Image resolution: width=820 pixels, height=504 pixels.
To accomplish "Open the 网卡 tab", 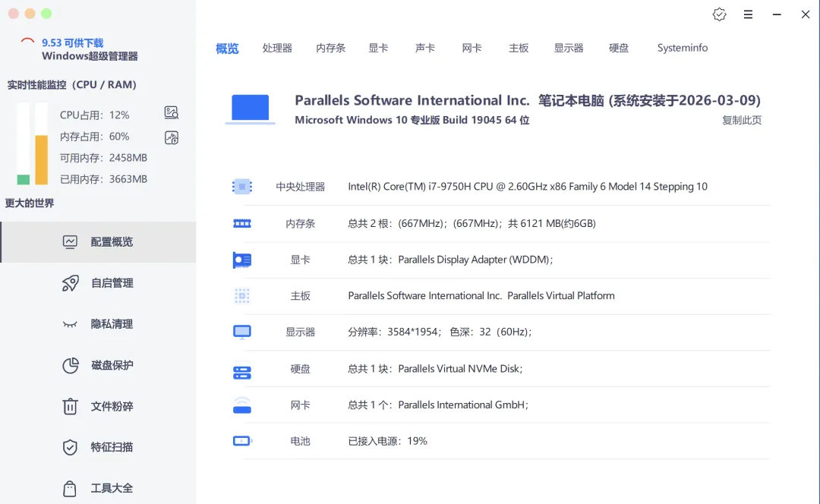I will 471,48.
